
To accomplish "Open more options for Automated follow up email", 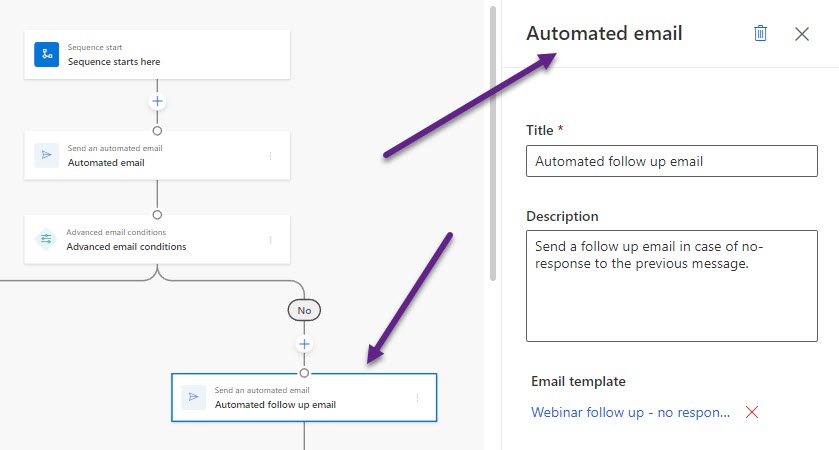I will tap(417, 398).
